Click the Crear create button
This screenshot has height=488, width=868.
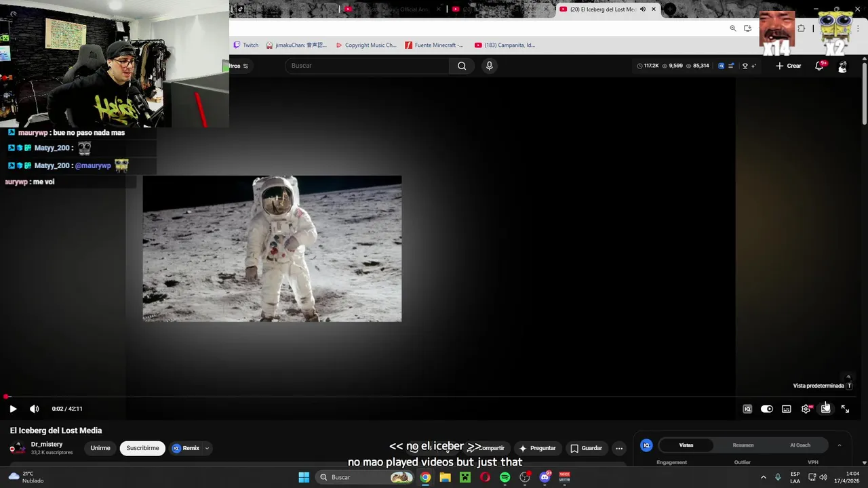coord(789,66)
